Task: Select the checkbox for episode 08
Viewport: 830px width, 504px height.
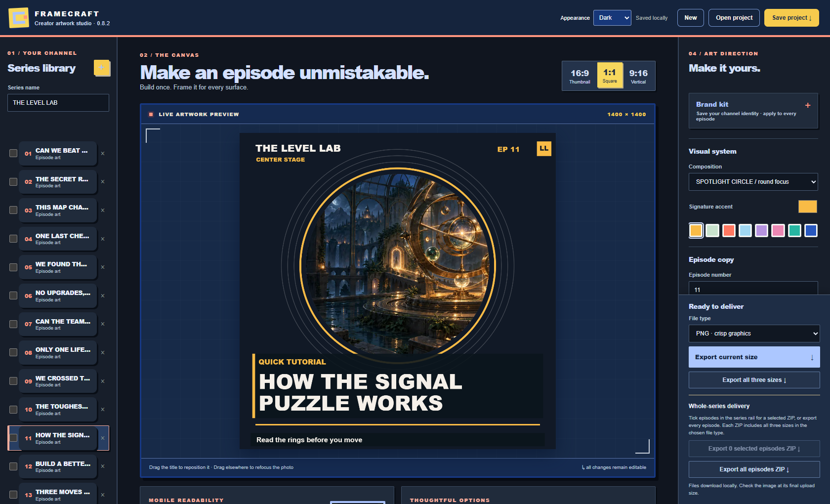Action: click(x=13, y=352)
